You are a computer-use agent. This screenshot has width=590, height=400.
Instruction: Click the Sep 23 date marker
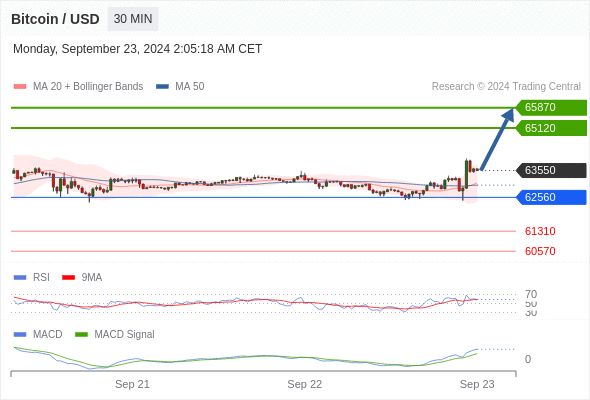(477, 384)
